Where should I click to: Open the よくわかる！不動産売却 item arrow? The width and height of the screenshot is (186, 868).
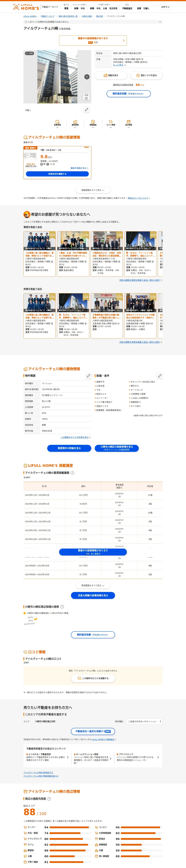(68, 757)
